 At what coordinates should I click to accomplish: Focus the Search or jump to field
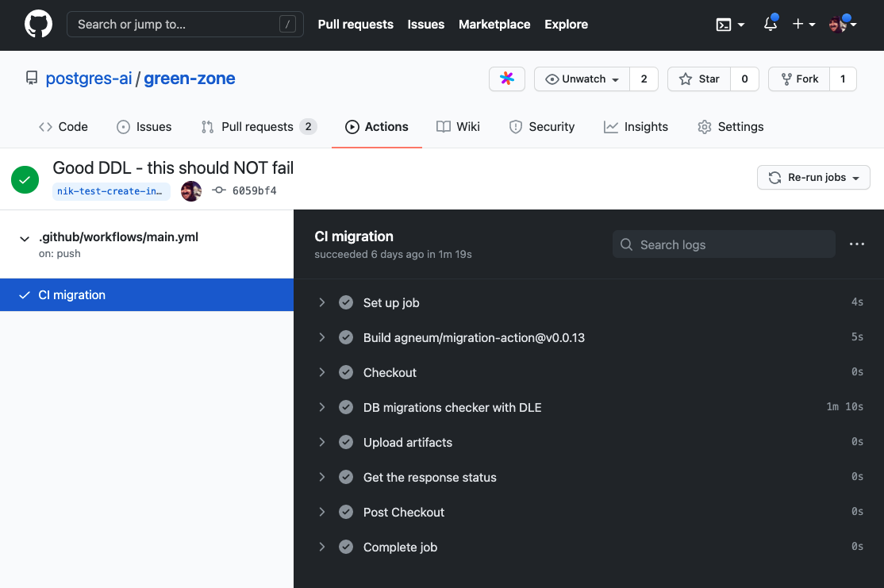(185, 25)
